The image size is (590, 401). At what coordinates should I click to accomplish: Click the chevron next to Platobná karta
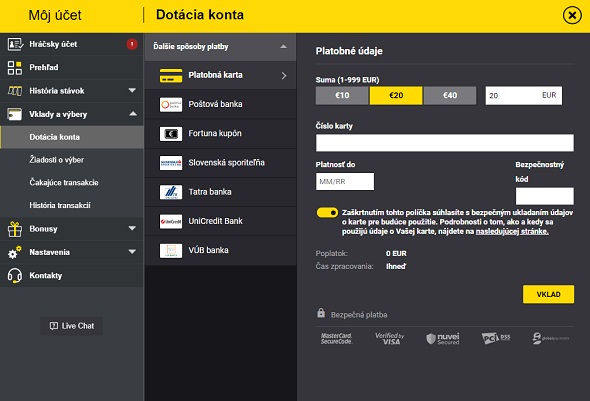tap(284, 76)
